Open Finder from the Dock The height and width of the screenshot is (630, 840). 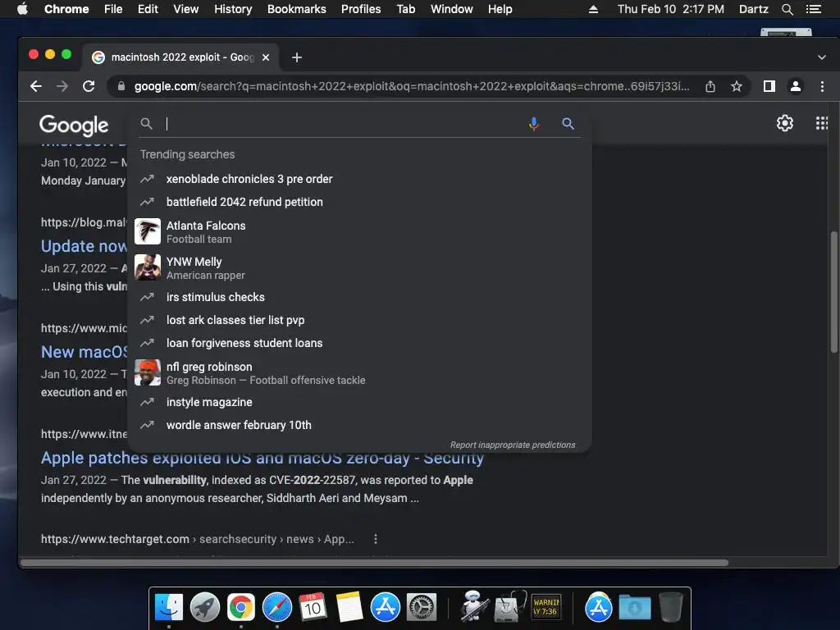pos(169,608)
